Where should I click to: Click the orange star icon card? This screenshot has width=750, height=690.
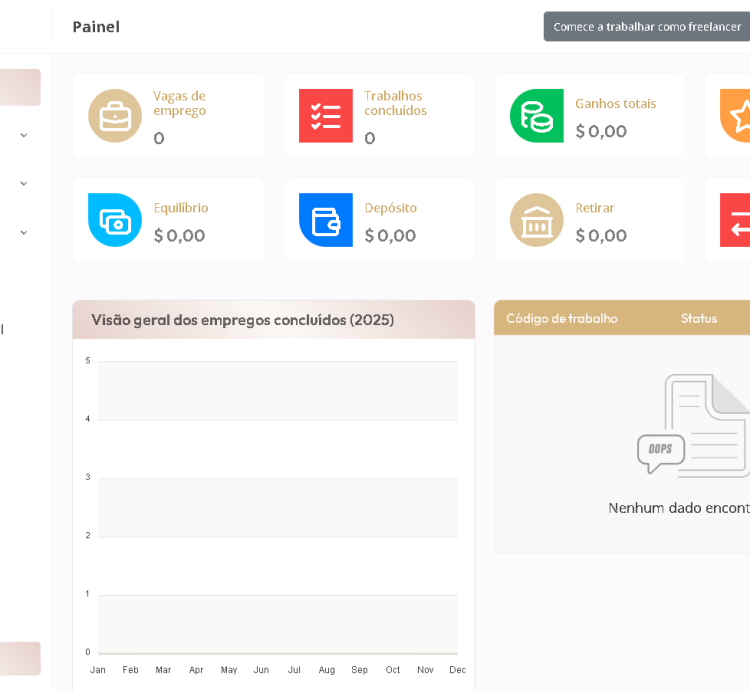point(737,116)
